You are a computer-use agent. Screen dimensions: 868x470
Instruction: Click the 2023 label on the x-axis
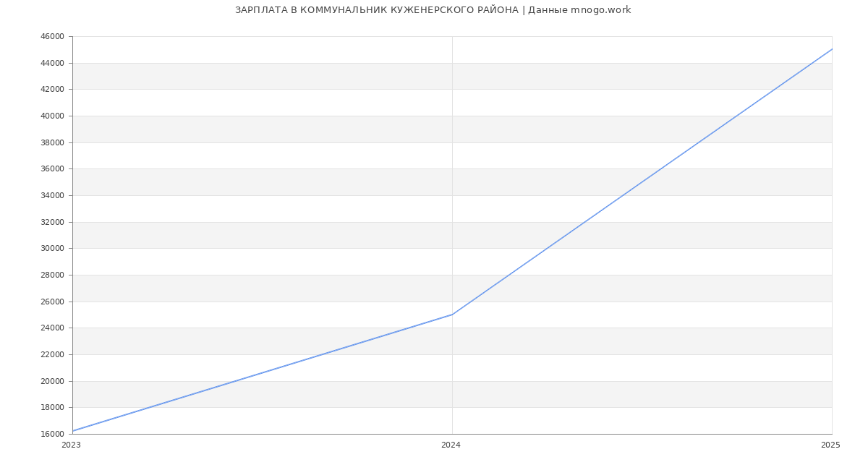[71, 445]
